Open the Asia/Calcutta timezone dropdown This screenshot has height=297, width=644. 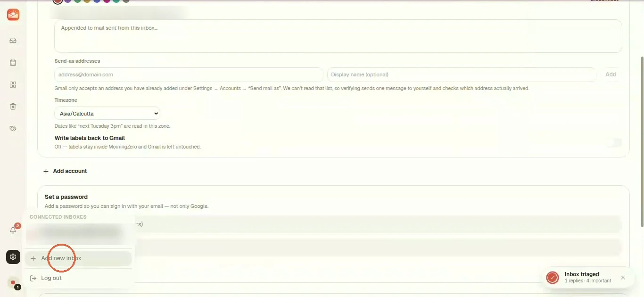pos(107,114)
